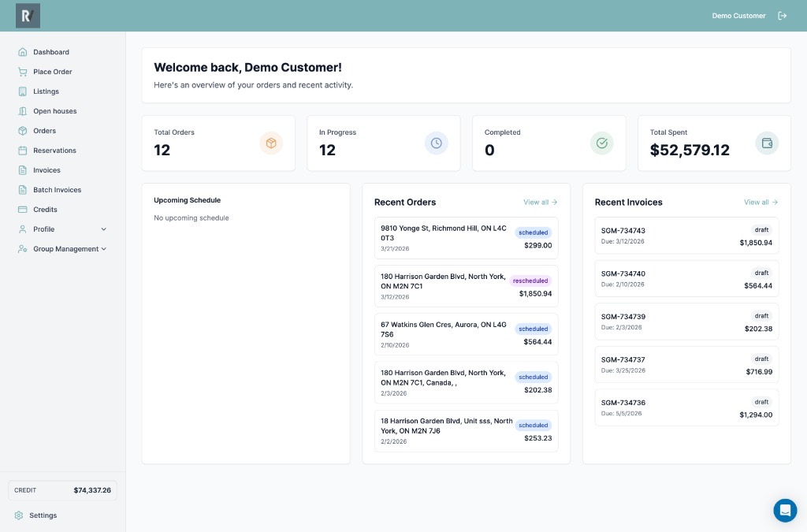The width and height of the screenshot is (807, 532).
Task: Click the Credit balance $74,337.26 box
Action: [63, 490]
